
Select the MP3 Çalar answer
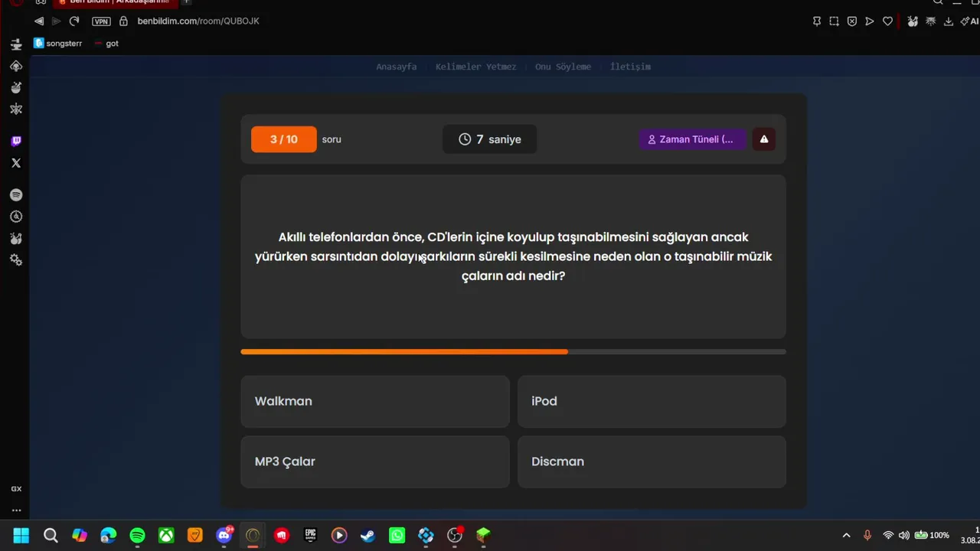pyautogui.click(x=375, y=461)
